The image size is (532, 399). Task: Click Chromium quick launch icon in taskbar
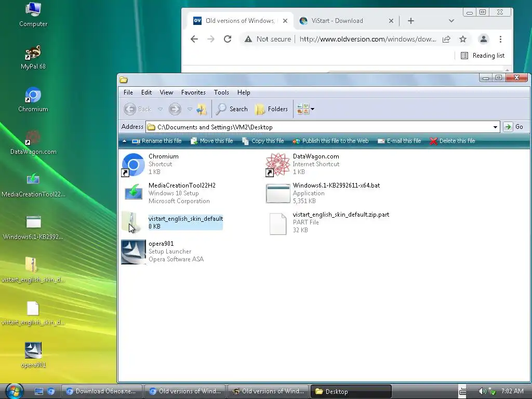[51, 391]
